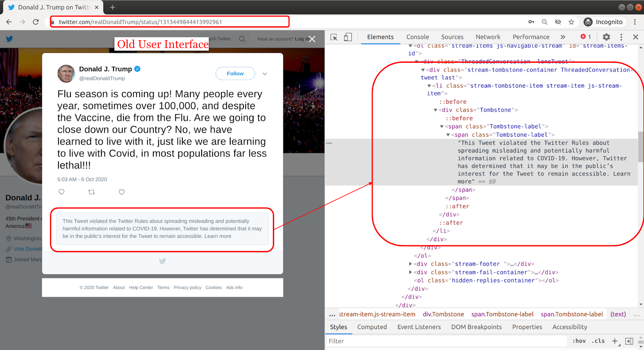The height and width of the screenshot is (350, 644).
Task: Click the browser forward arrow
Action: pos(23,22)
